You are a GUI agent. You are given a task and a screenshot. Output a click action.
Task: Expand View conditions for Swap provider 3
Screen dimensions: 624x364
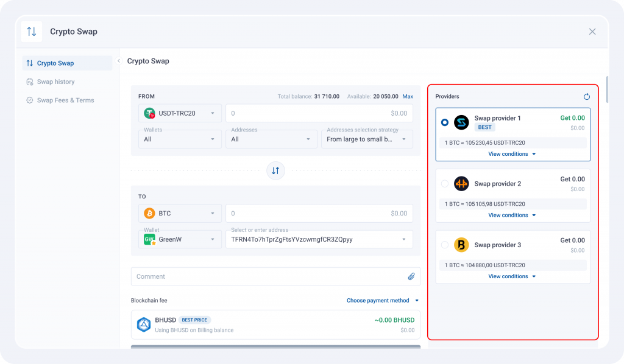click(512, 276)
